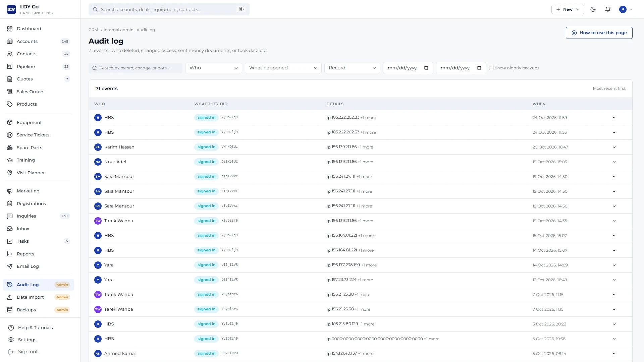The image size is (644, 362).
Task: Expand Ahmed Kamal signed in row
Action: 614,354
